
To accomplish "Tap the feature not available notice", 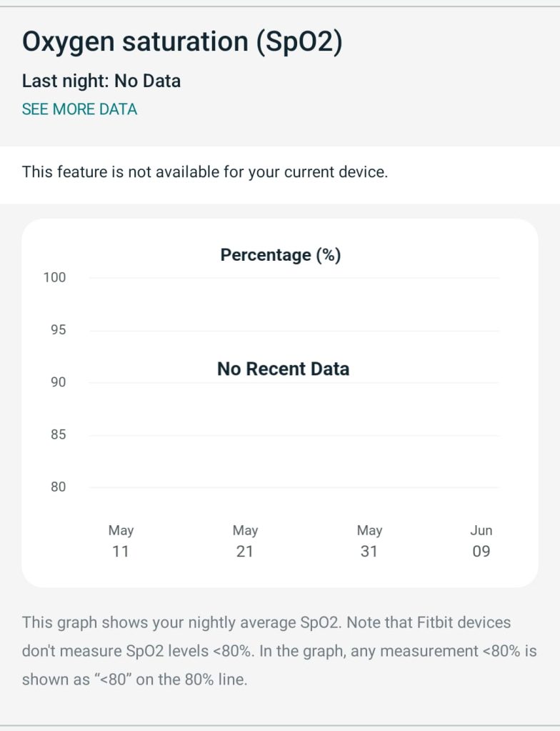I will [205, 172].
